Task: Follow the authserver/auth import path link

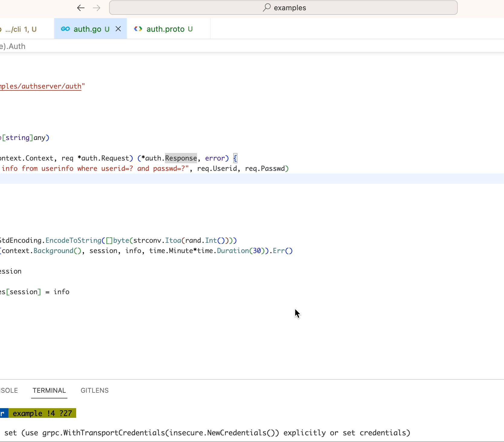Action: click(x=41, y=86)
